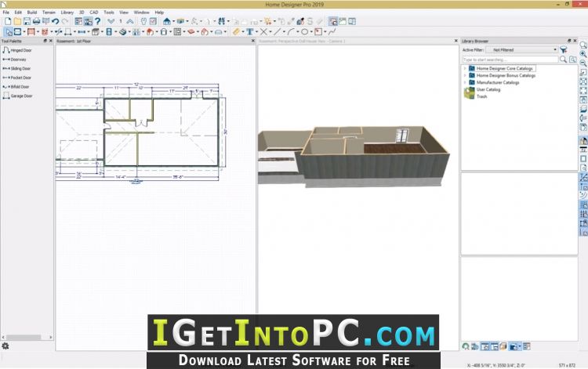Click the blue house camera view icon

click(167, 21)
